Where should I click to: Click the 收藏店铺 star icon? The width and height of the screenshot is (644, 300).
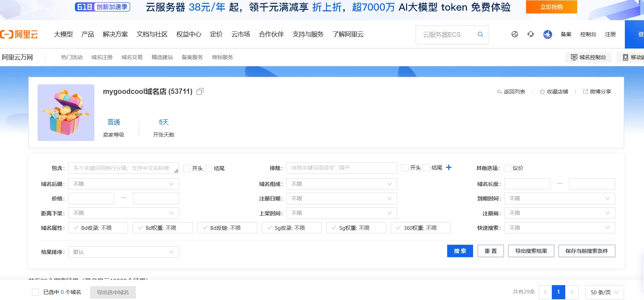click(542, 92)
